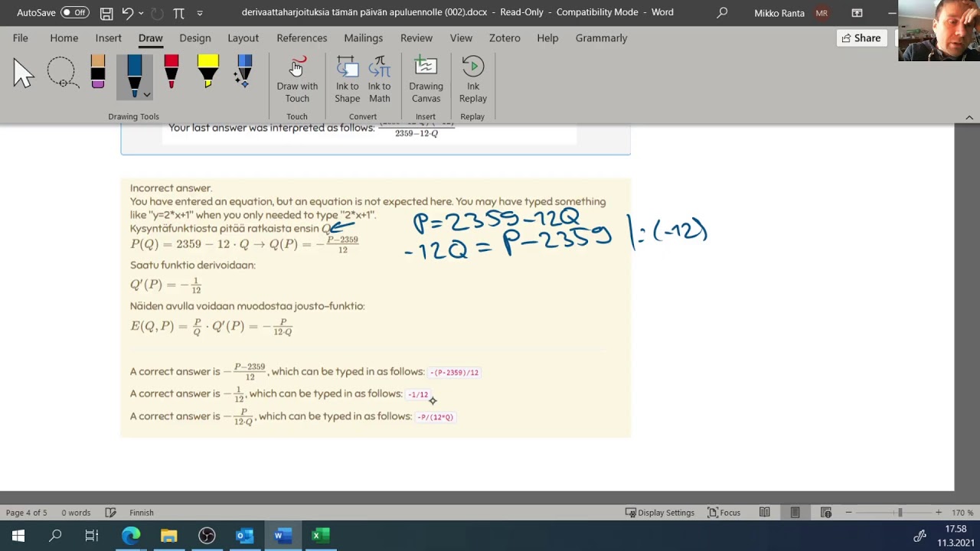
Task: Switch to Read Mode view
Action: (x=764, y=513)
